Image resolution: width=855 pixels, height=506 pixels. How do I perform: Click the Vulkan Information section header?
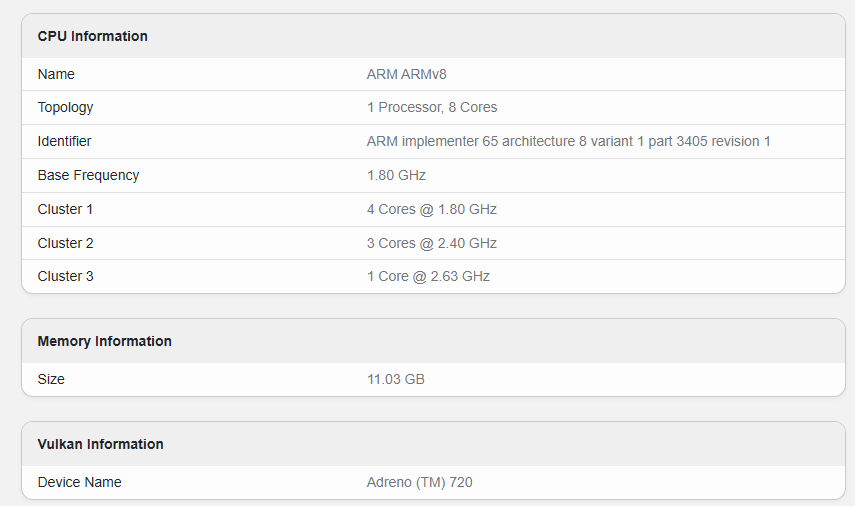(x=100, y=444)
